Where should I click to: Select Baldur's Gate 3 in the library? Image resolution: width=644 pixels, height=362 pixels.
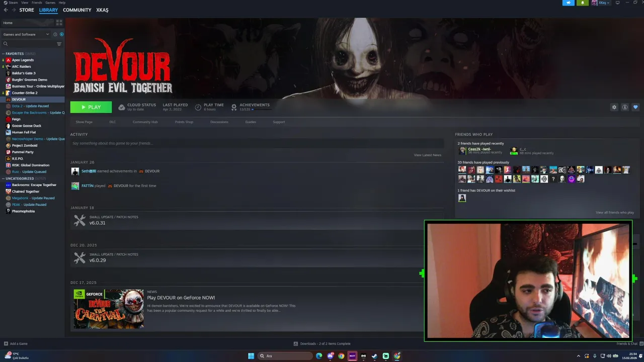tap(24, 73)
